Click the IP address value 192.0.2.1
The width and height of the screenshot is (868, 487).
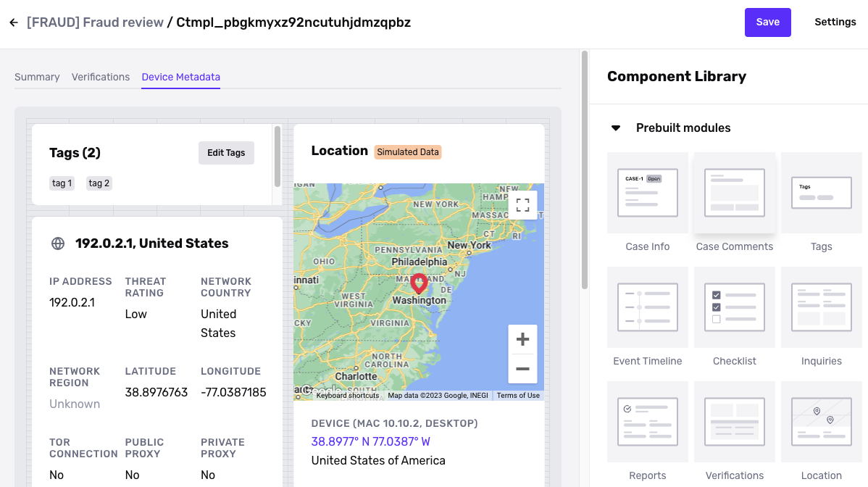coord(72,303)
